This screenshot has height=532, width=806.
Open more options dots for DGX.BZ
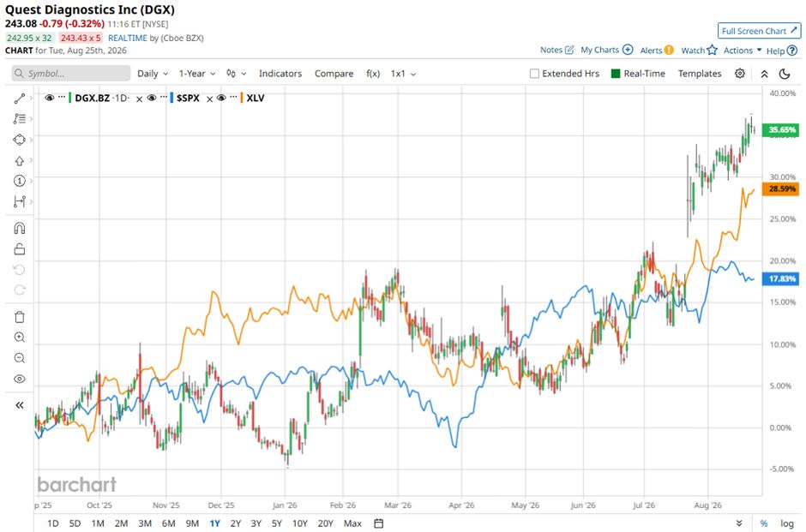[x=62, y=97]
